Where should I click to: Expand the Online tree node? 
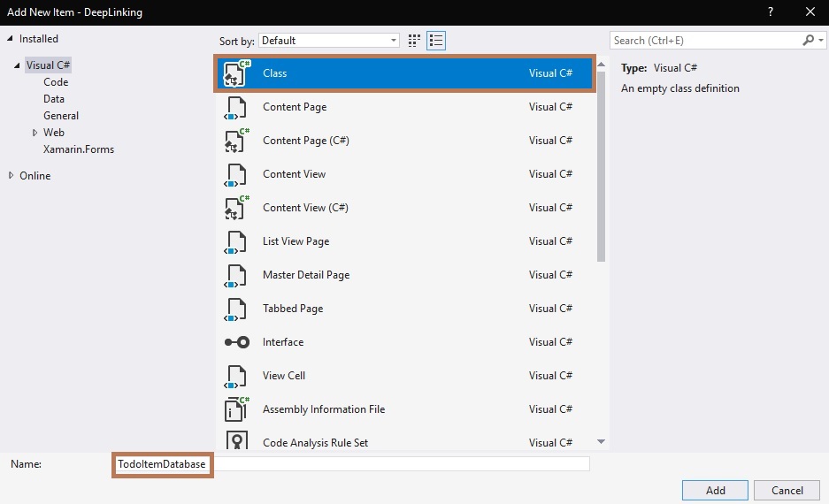(x=11, y=175)
